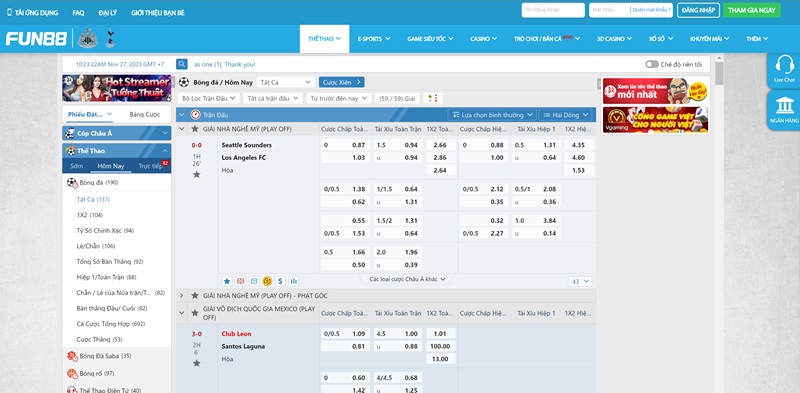This screenshot has height=393, width=800.
Task: Open the E-Sports menu
Action: 374,39
